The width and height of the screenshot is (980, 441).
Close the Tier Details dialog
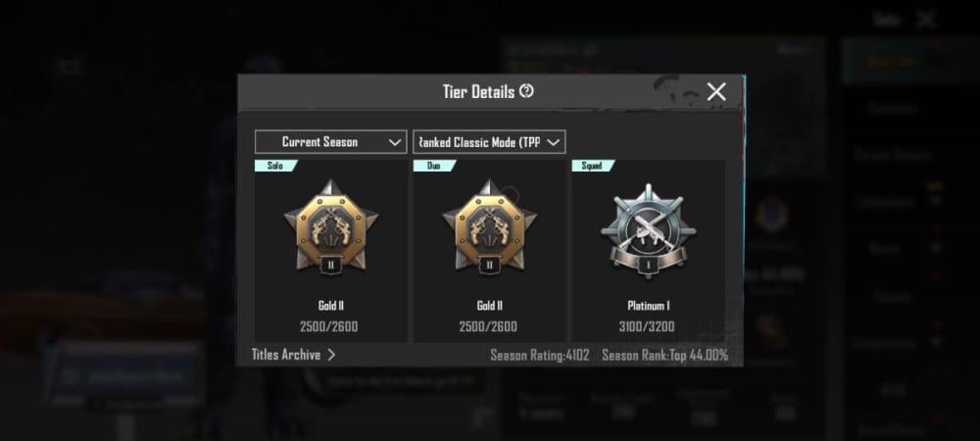[x=716, y=92]
